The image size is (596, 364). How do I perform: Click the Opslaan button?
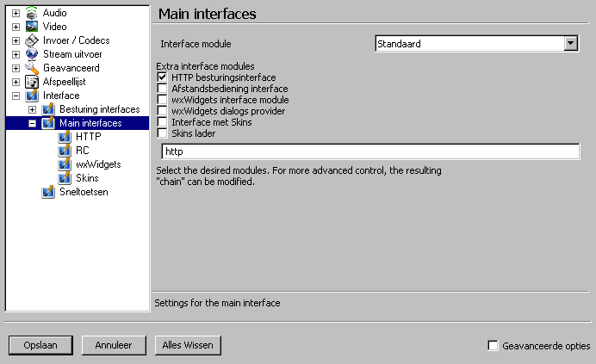point(40,345)
